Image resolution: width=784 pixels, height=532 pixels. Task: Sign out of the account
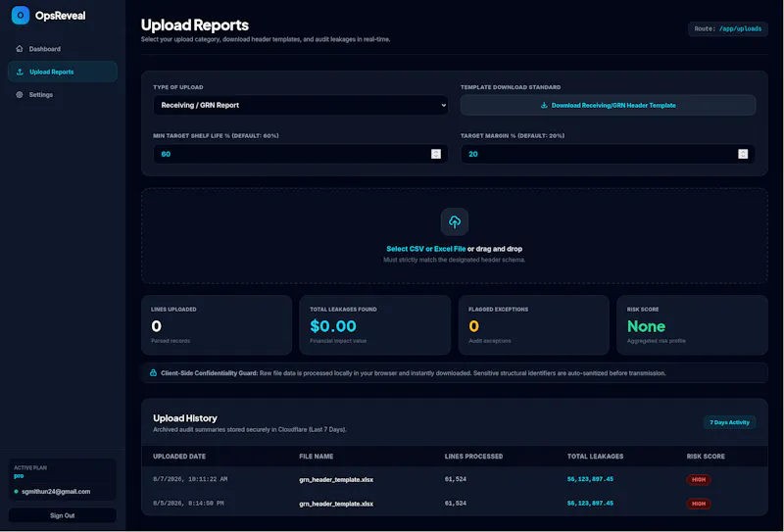click(x=63, y=515)
